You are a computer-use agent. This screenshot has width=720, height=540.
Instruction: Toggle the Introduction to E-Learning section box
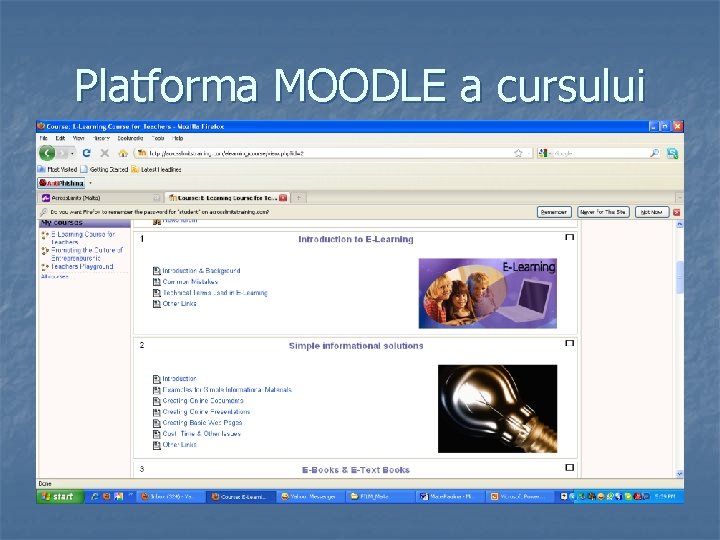coord(569,237)
